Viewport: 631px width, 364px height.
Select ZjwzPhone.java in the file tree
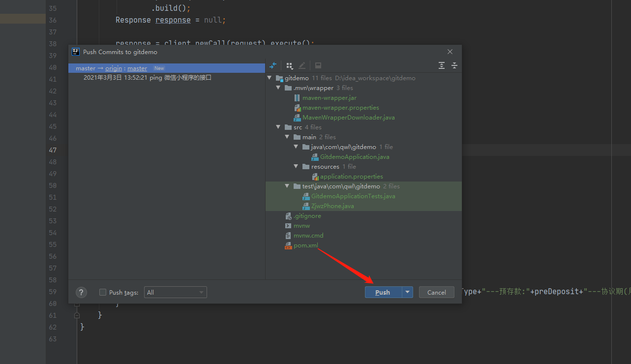332,206
